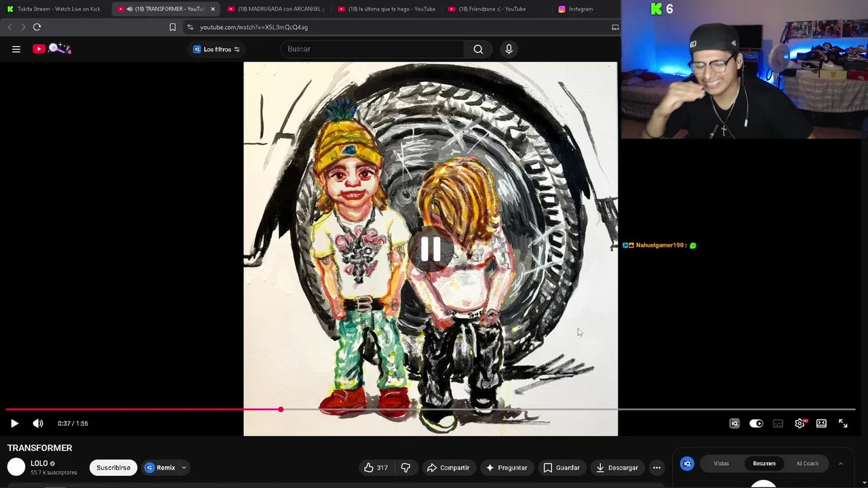Switch to theater mode
The width and height of the screenshot is (868, 488).
coord(821,424)
